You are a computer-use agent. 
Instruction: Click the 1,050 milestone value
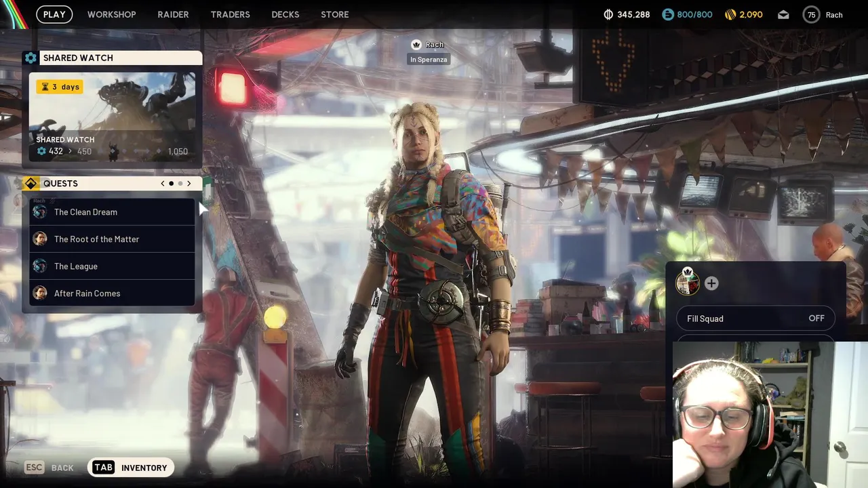point(178,151)
